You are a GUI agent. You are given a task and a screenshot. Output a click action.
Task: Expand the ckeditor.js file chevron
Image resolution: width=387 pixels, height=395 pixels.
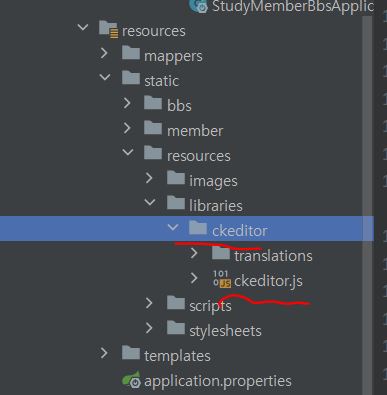[194, 278]
